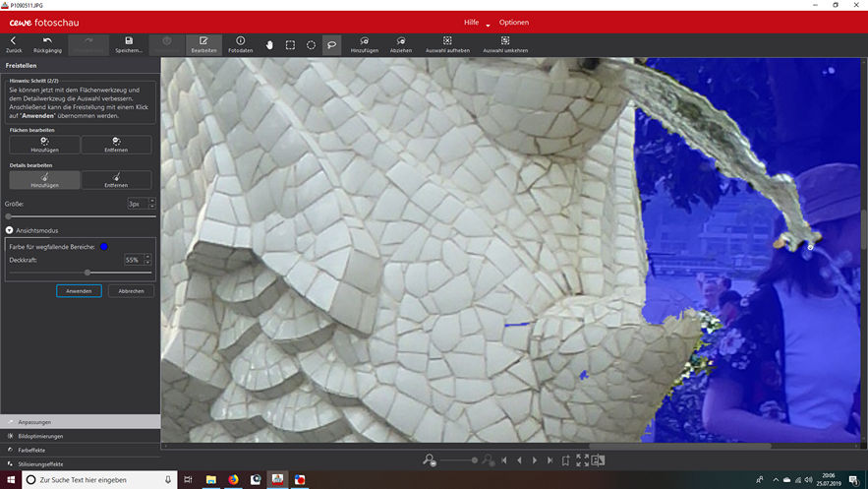Click the Auswahl umkehren icon
The image size is (868, 489).
click(x=504, y=41)
